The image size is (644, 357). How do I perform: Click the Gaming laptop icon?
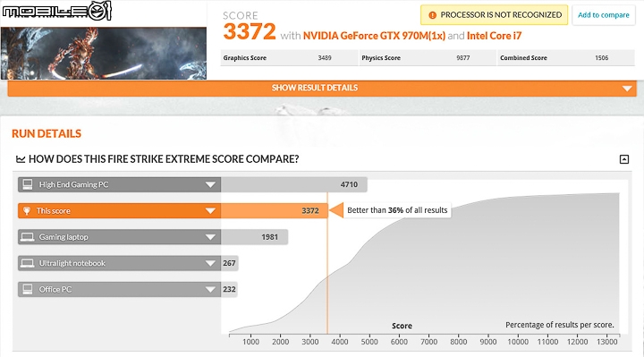[x=28, y=237]
